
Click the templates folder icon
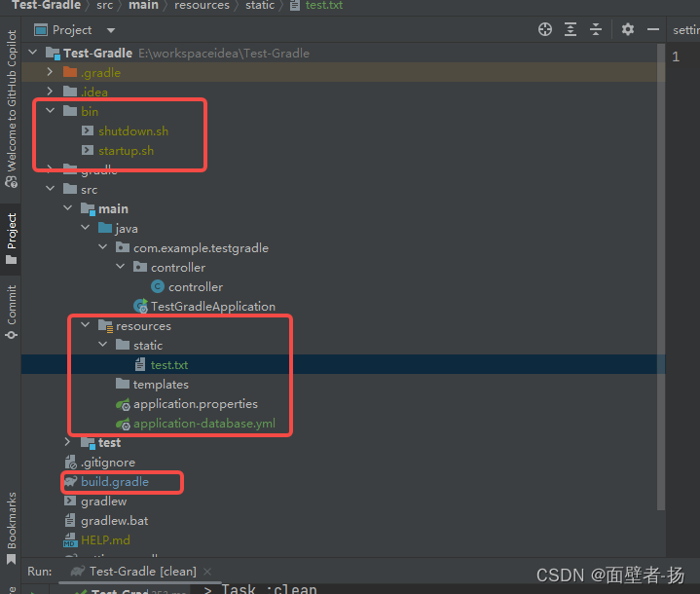pos(123,384)
